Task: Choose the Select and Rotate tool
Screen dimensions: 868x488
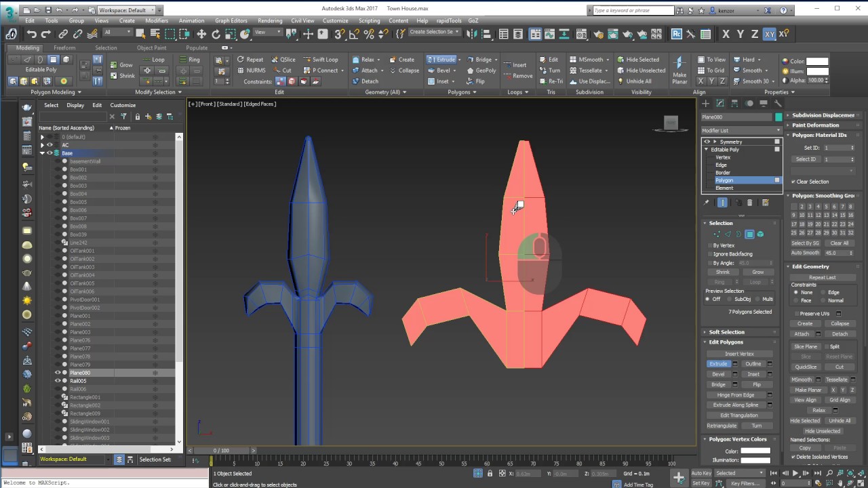Action: [x=216, y=34]
